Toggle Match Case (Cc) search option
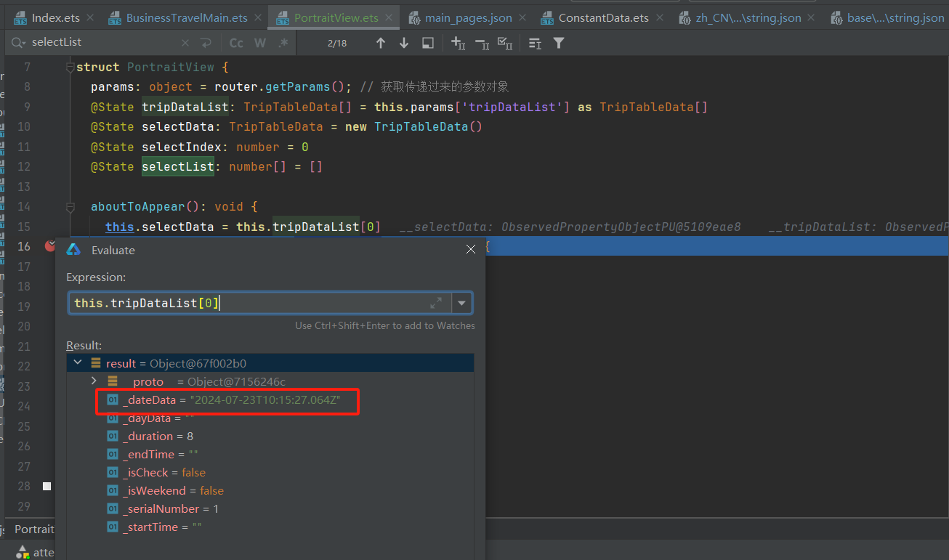Screen dimensions: 949x560 236,44
